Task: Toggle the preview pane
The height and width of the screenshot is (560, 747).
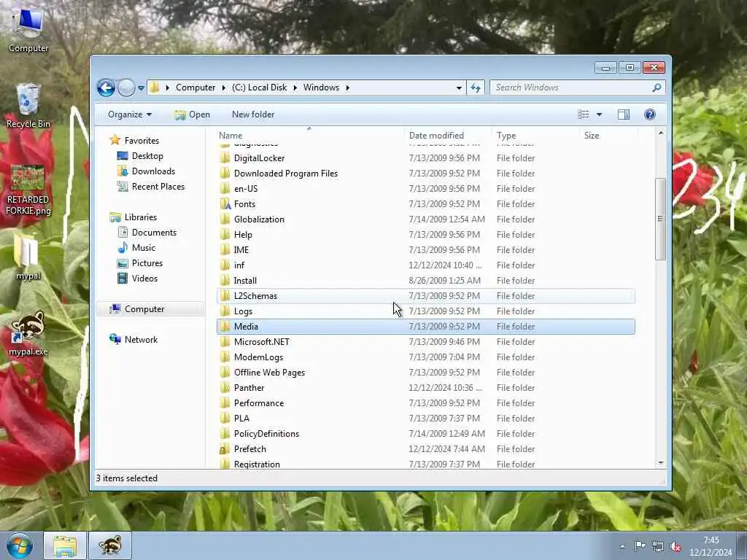Action: (x=624, y=114)
